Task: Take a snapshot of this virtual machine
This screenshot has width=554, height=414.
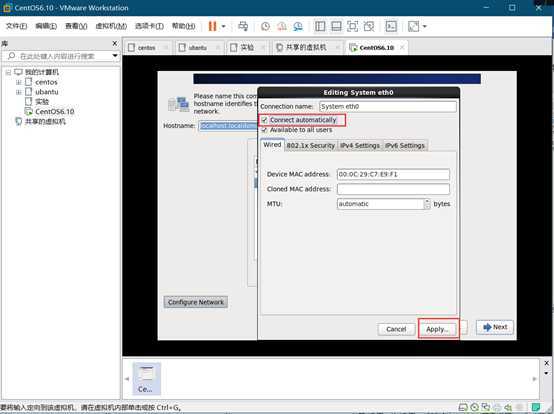Action: pyautogui.click(x=265, y=26)
